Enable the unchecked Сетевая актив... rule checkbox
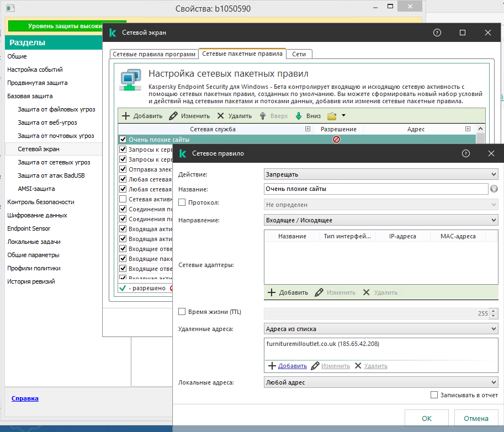 pyautogui.click(x=123, y=199)
